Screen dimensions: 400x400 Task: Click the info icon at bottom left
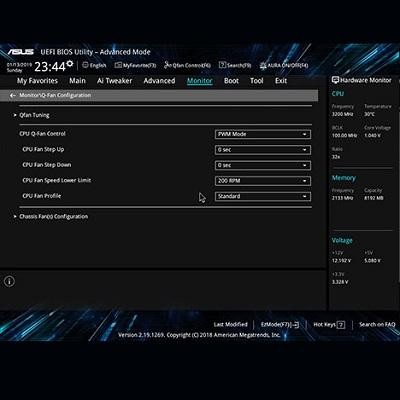[9, 281]
